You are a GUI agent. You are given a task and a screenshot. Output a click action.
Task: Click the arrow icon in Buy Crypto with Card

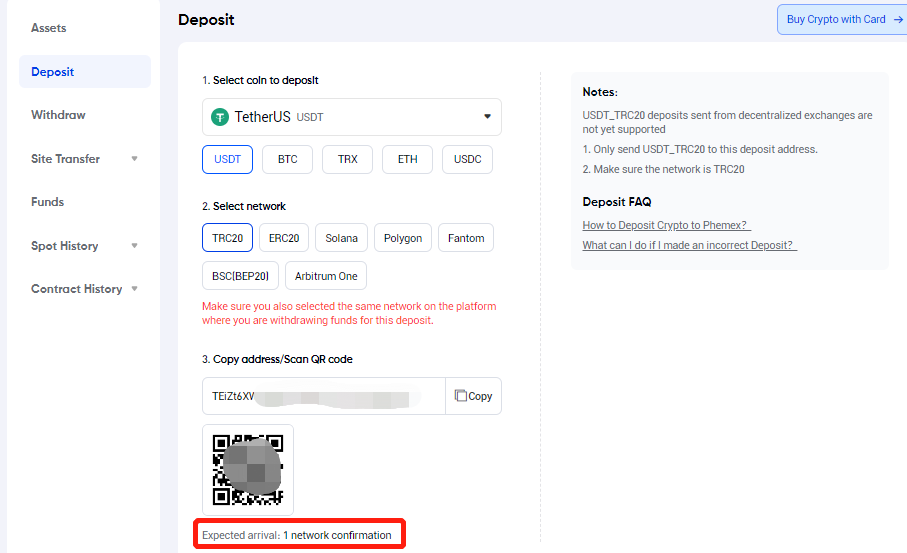(x=898, y=20)
